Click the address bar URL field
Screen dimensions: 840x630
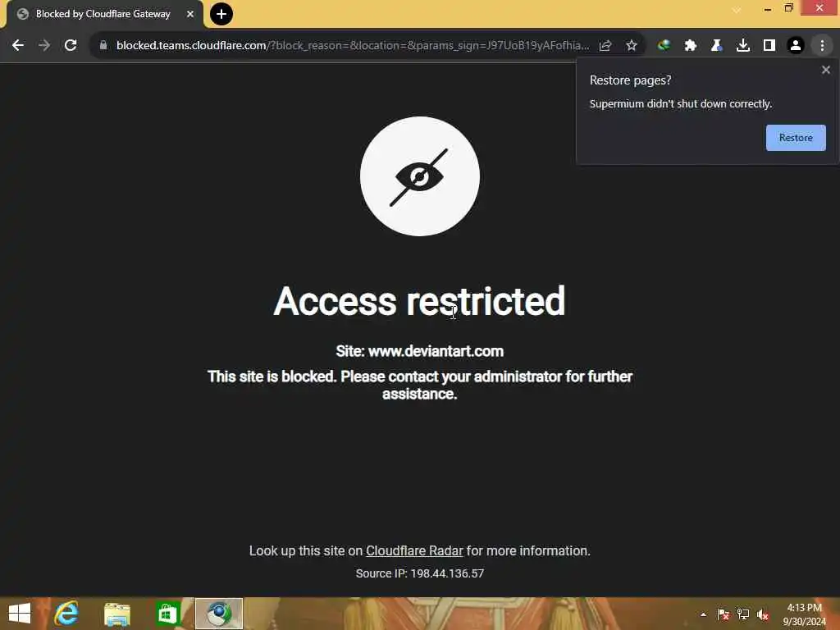(x=353, y=46)
